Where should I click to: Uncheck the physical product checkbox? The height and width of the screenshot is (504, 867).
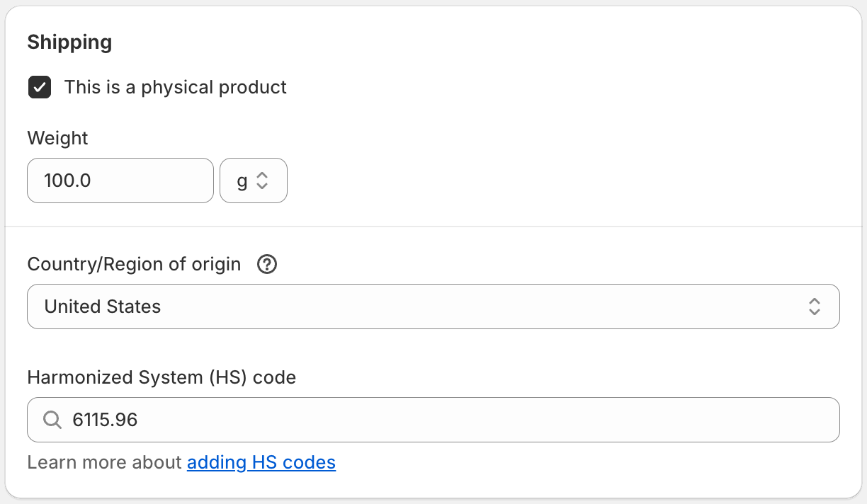pos(40,88)
